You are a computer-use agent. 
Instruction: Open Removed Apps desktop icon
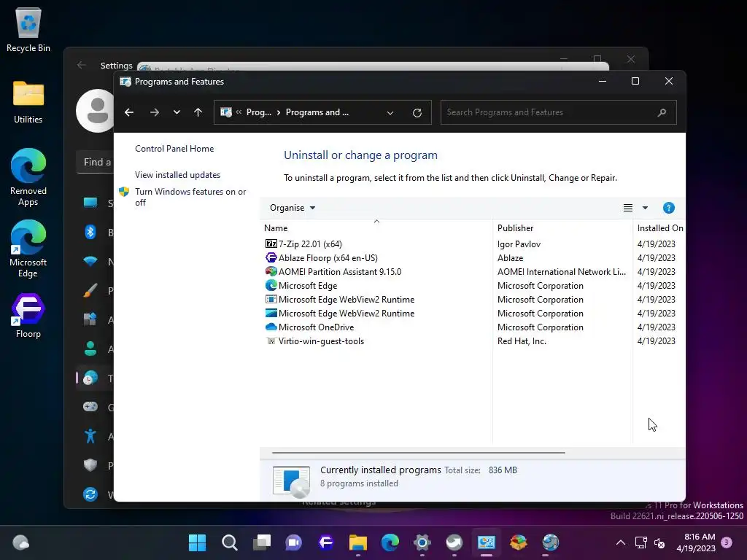pos(28,177)
